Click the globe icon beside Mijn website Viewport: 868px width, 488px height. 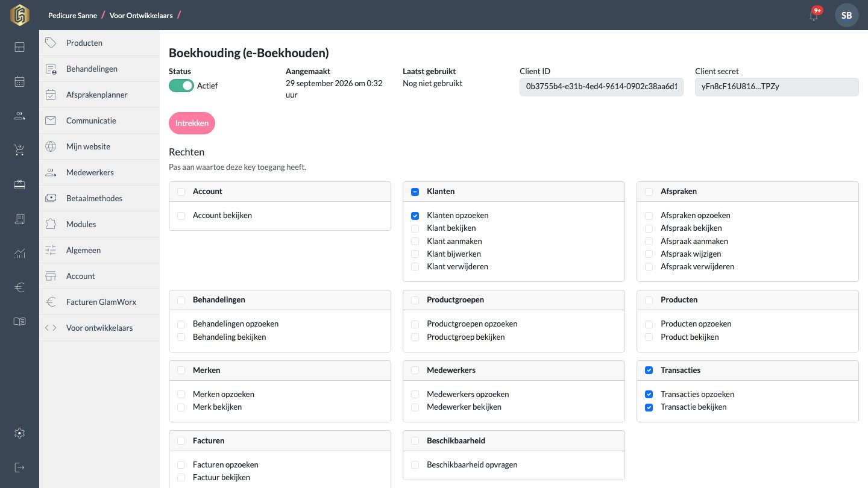pyautogui.click(x=51, y=146)
